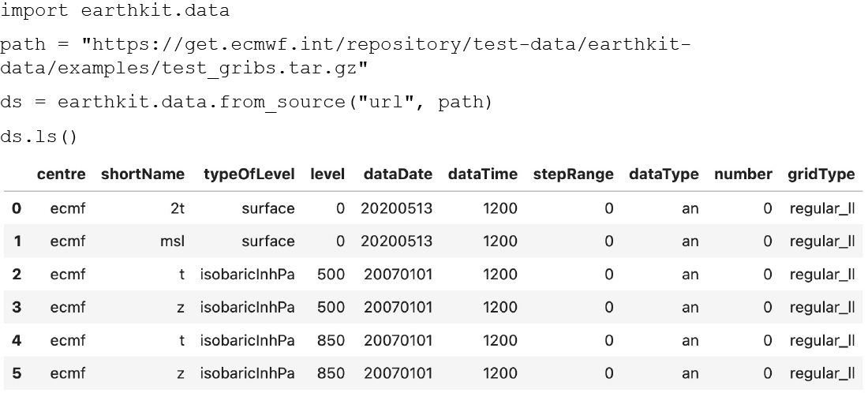868x393 pixels.
Task: Click the 2t shortName cell
Action: click(178, 208)
